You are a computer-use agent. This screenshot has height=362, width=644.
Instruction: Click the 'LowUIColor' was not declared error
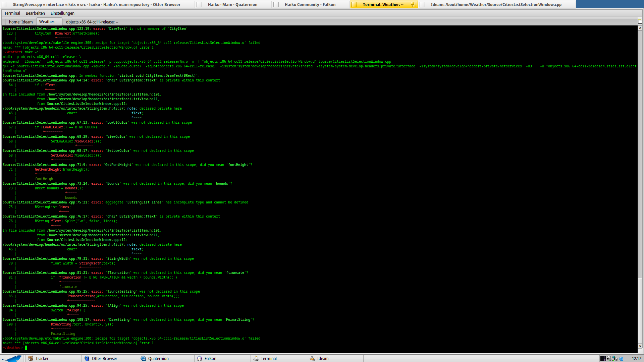[97, 122]
